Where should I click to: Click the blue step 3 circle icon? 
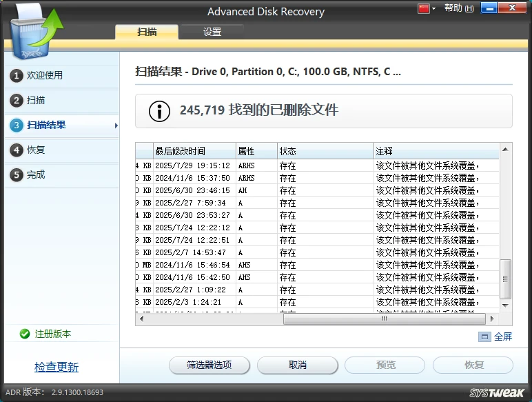click(x=17, y=125)
